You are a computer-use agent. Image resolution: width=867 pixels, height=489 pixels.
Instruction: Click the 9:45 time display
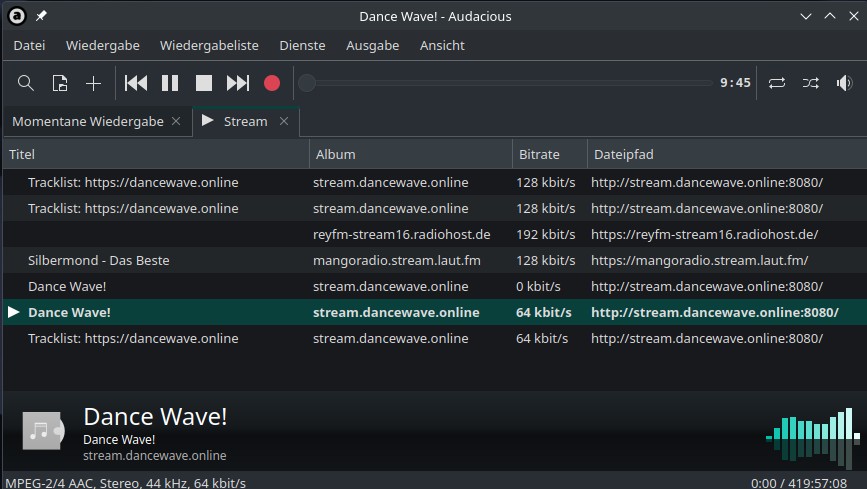pyautogui.click(x=735, y=83)
